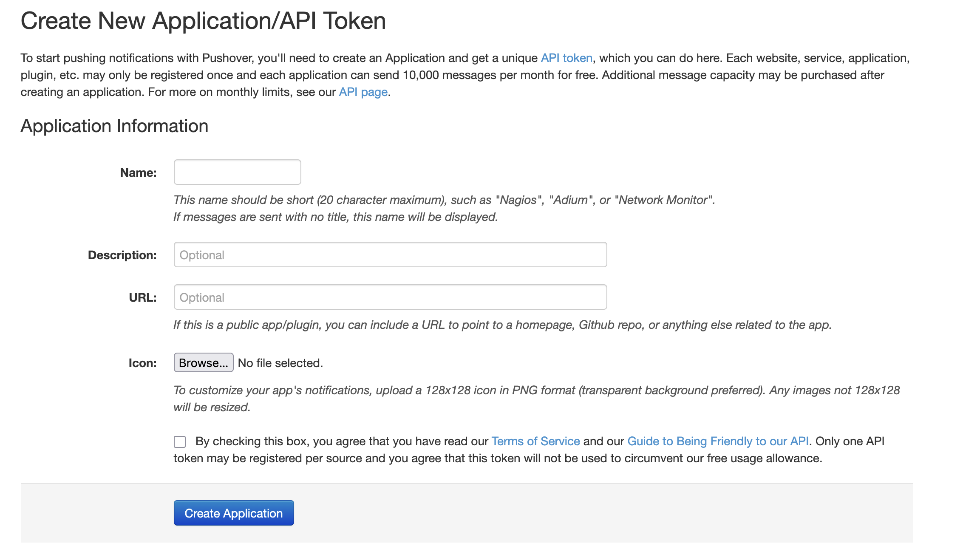Click the Description input field
Image resolution: width=963 pixels, height=560 pixels.
click(x=389, y=254)
